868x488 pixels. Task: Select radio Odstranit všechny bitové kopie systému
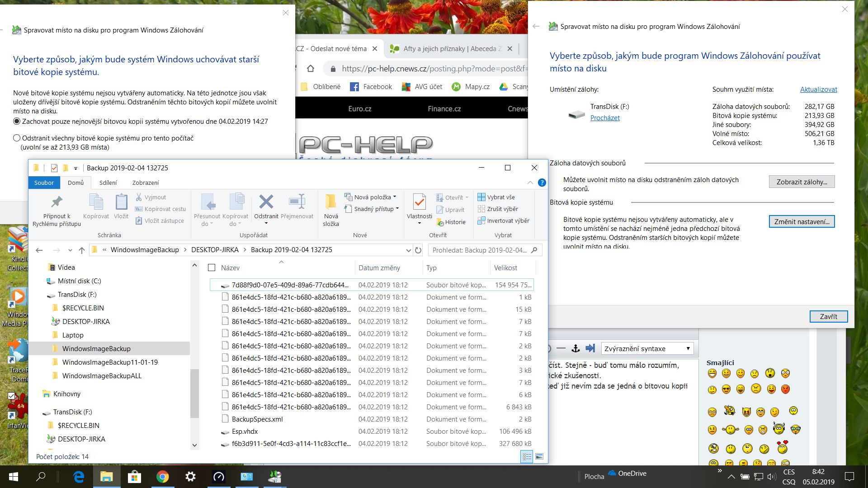pos(17,138)
